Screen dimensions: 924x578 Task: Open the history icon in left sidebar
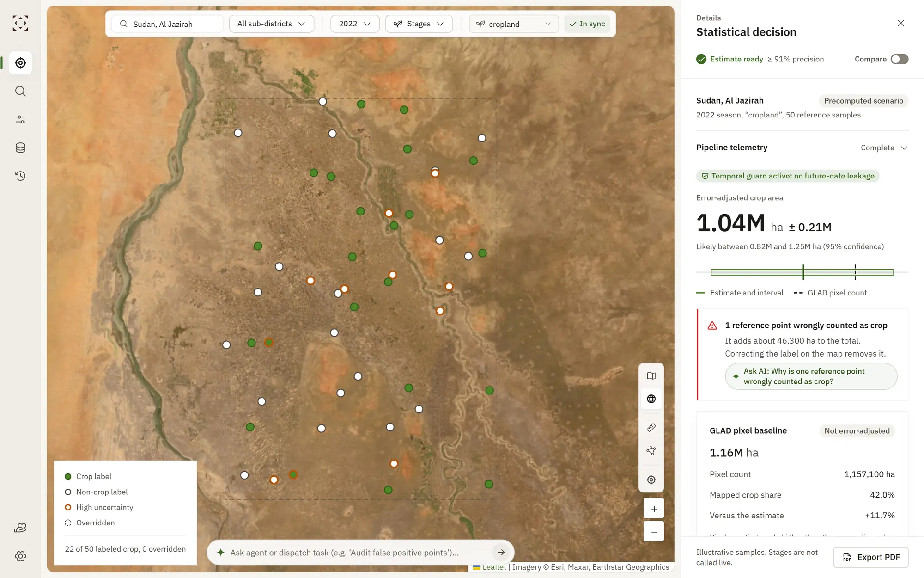tap(20, 176)
